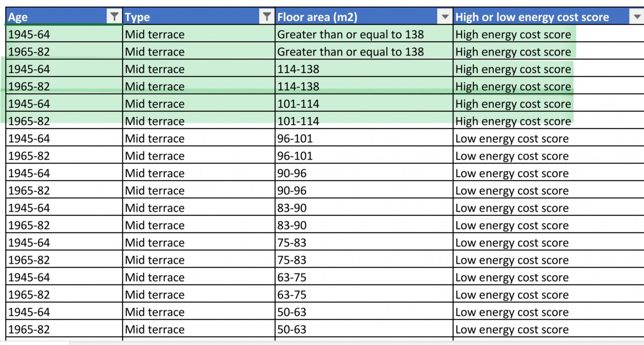Select the 50-63 floor area cell for 1965-82

292,329
